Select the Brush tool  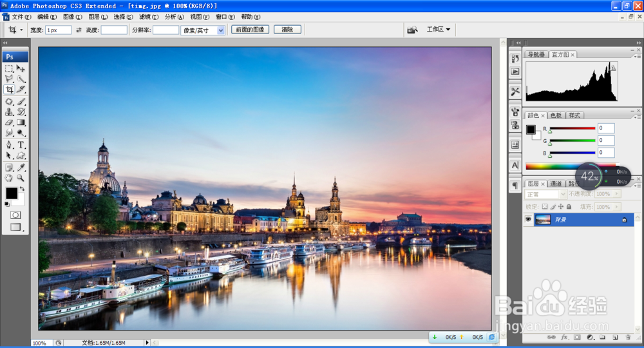coord(21,101)
